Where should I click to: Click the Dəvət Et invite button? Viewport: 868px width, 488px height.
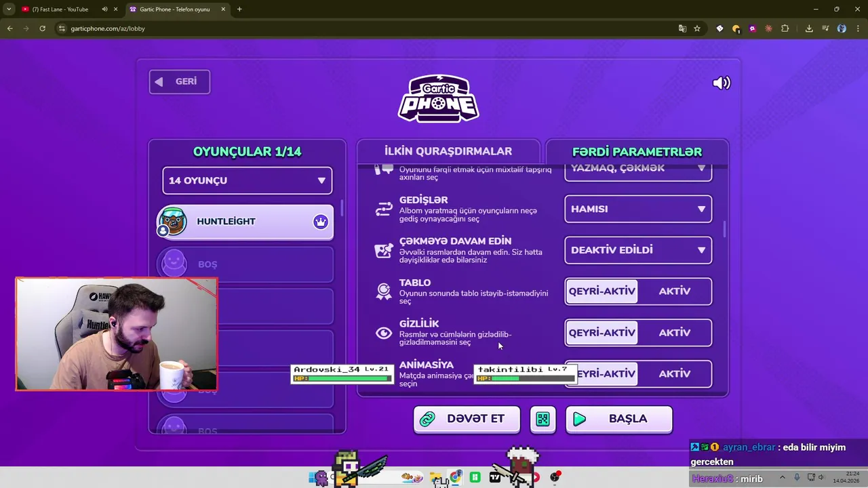point(467,420)
